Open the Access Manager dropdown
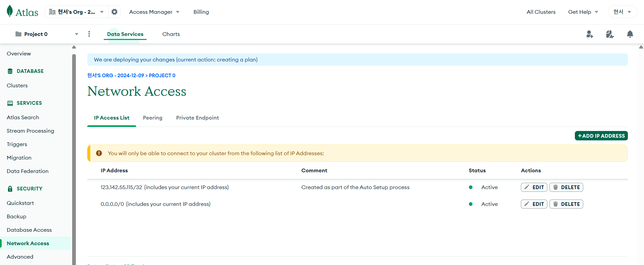 click(x=154, y=12)
